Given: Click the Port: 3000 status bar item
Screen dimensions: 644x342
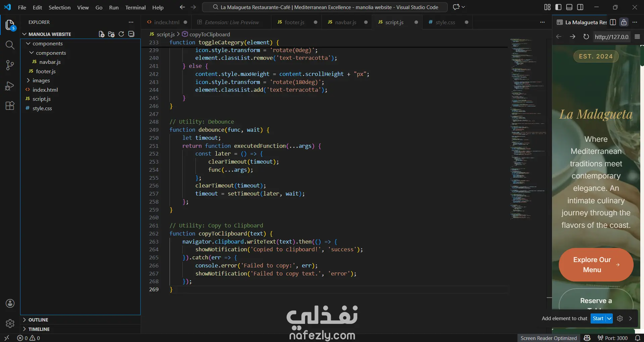Looking at the screenshot, I should (612, 338).
